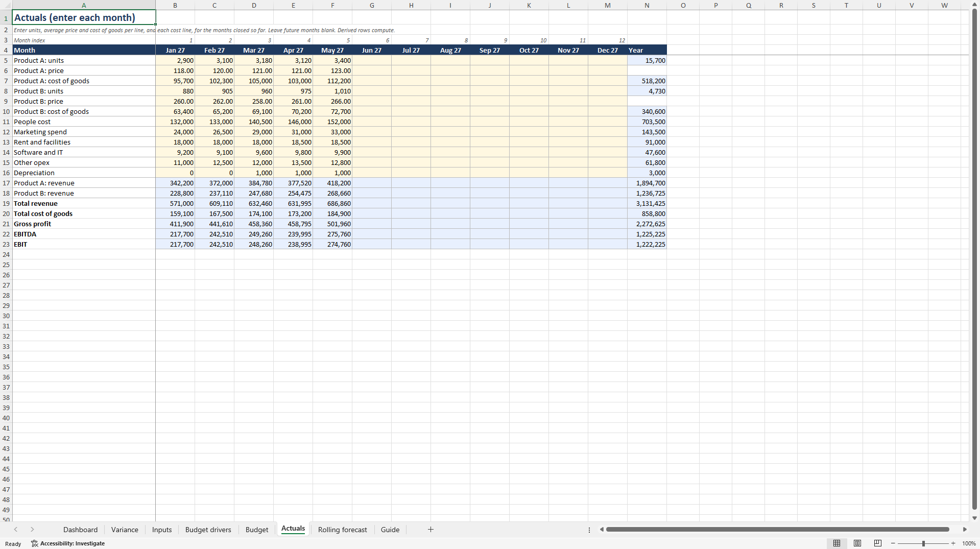Go to previous sheet tab arrow
The height and width of the screenshot is (549, 980).
tap(16, 530)
